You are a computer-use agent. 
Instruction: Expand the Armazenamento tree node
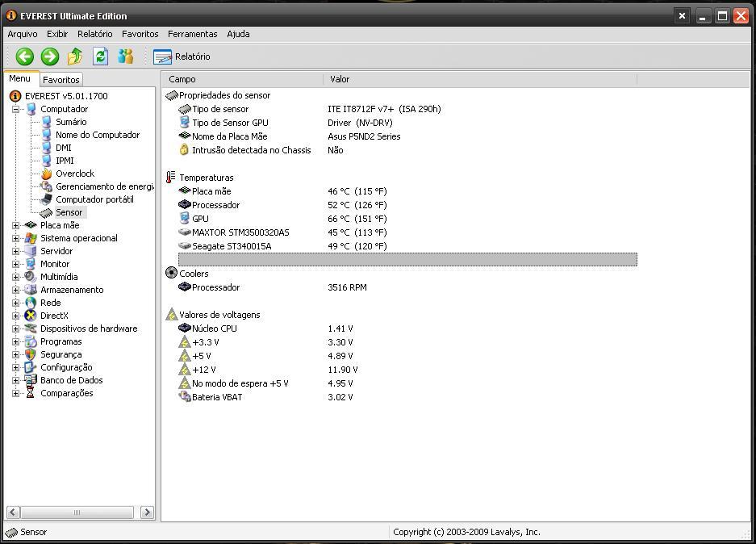tap(15, 290)
